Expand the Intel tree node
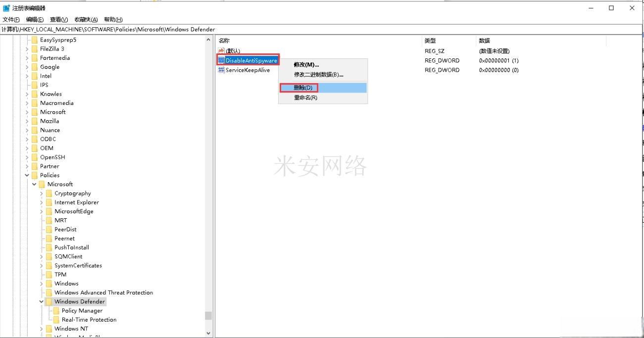This screenshot has width=644, height=338. pos(27,76)
